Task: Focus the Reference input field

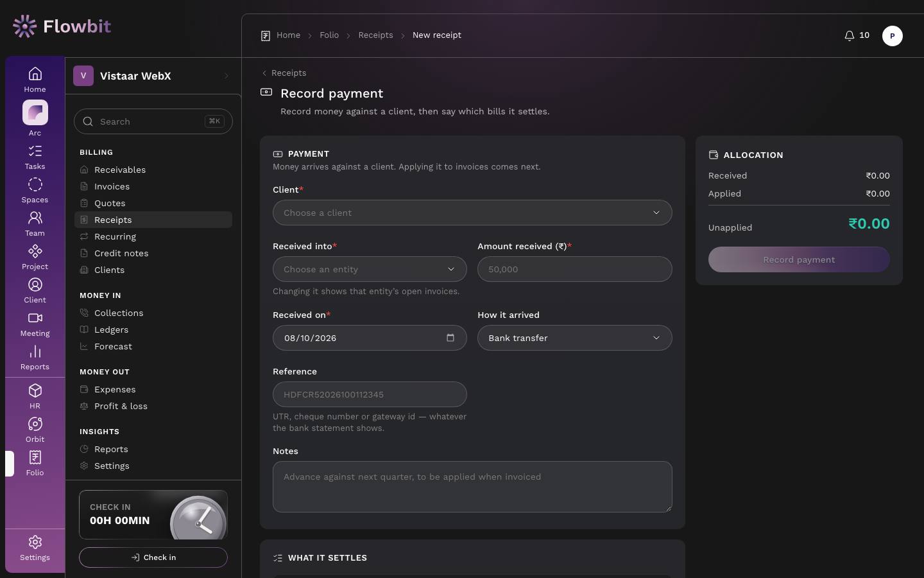Action: click(370, 394)
